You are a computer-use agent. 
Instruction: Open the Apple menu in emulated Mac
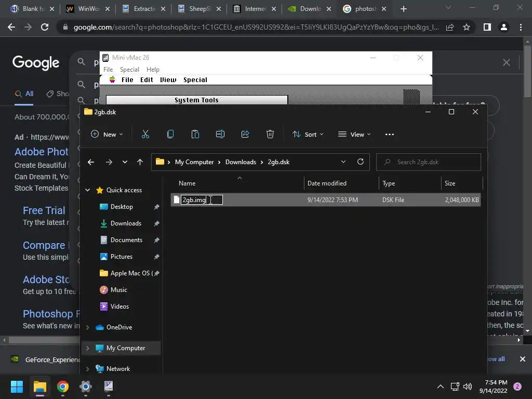[x=112, y=79]
